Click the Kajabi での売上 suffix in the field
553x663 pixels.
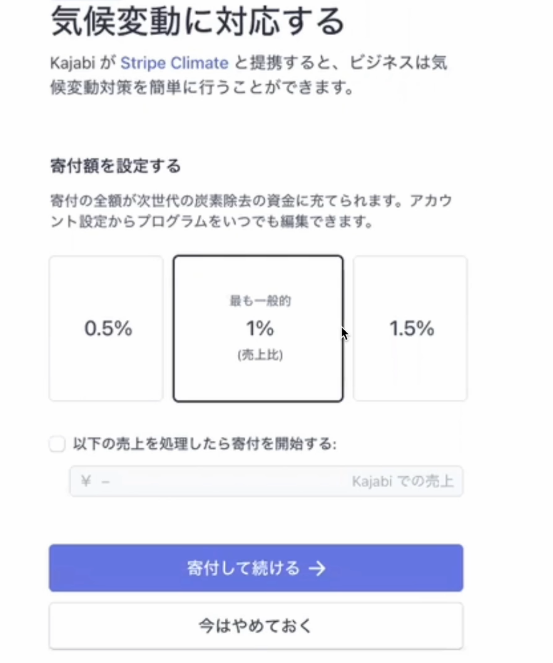pyautogui.click(x=402, y=481)
